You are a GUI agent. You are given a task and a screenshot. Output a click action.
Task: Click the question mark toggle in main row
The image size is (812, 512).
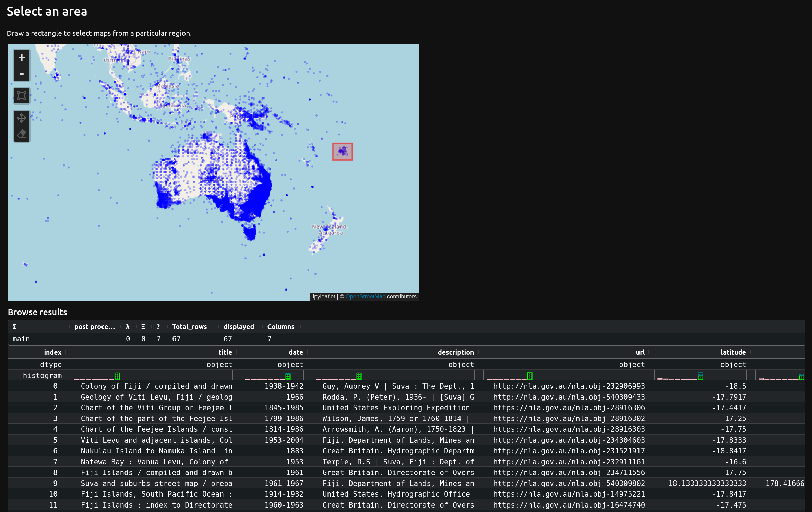point(157,339)
